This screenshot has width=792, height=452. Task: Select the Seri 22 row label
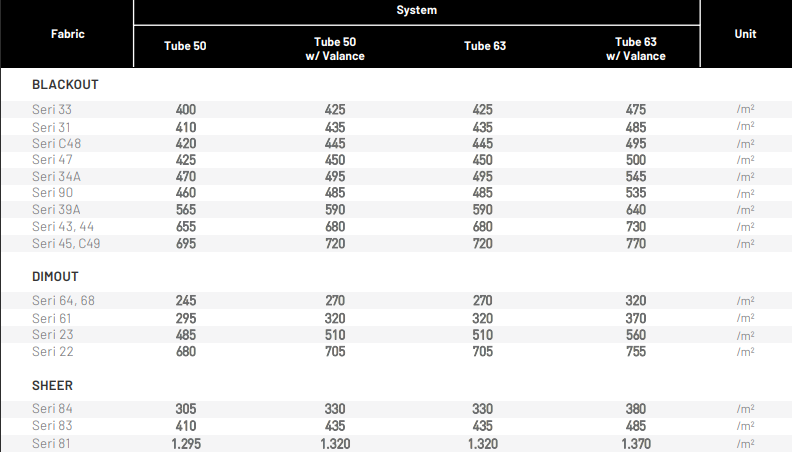(x=53, y=351)
